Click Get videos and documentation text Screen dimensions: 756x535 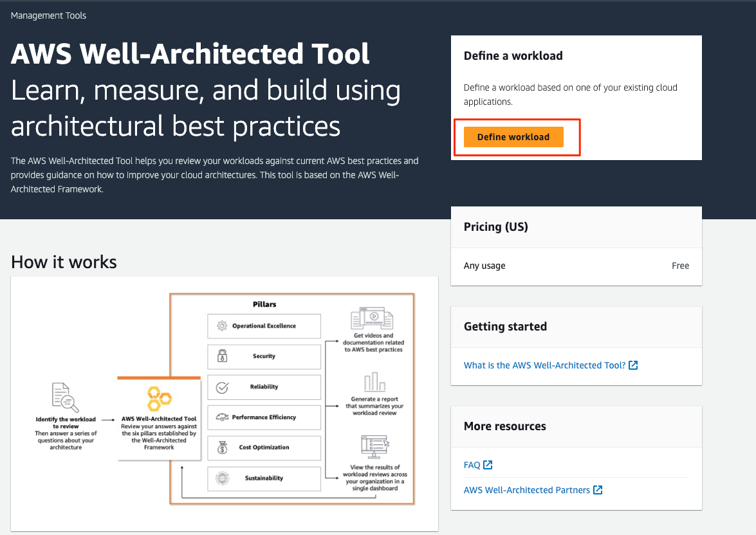click(374, 342)
